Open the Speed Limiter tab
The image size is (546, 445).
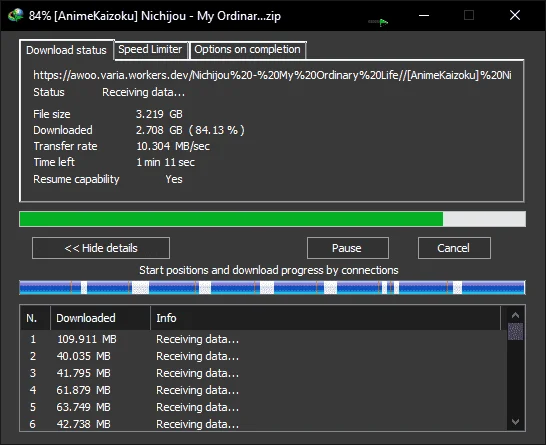pyautogui.click(x=150, y=49)
